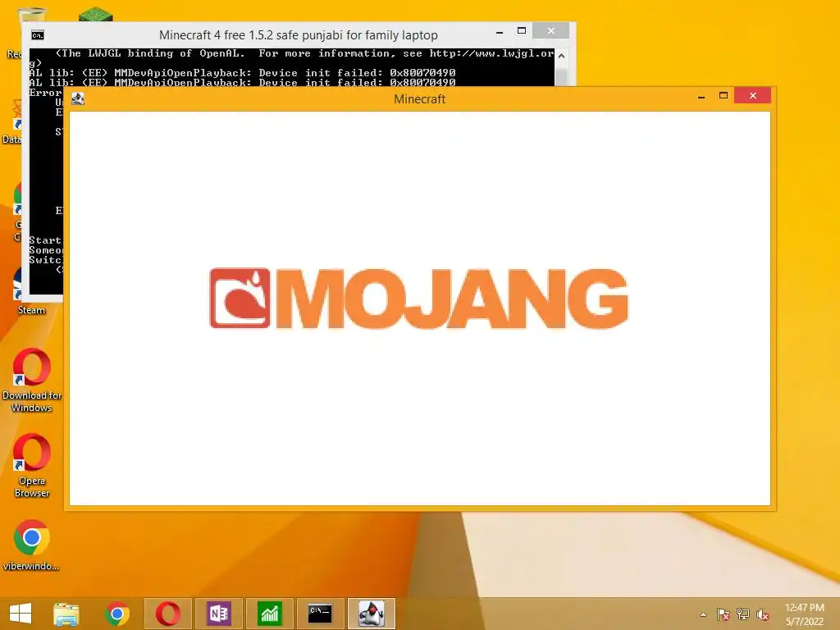
Task: Select the Java Minecraft taskbar item
Action: click(372, 614)
